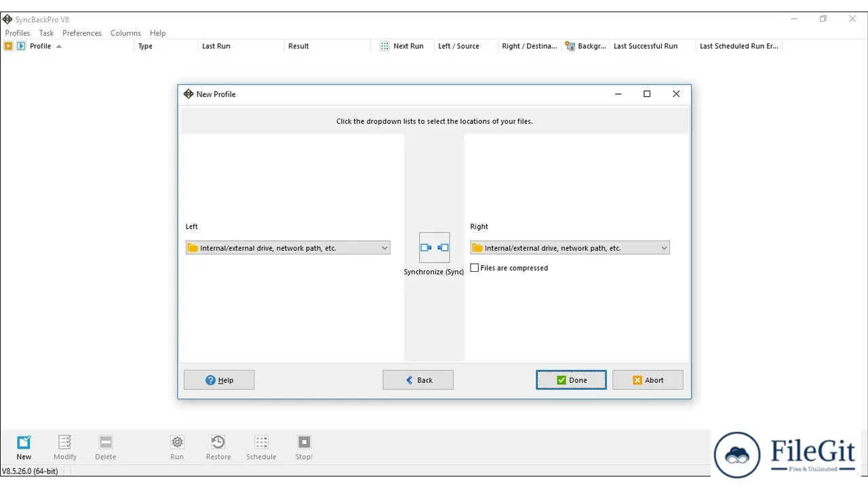Click the Done button
The image size is (868, 488).
coord(571,380)
